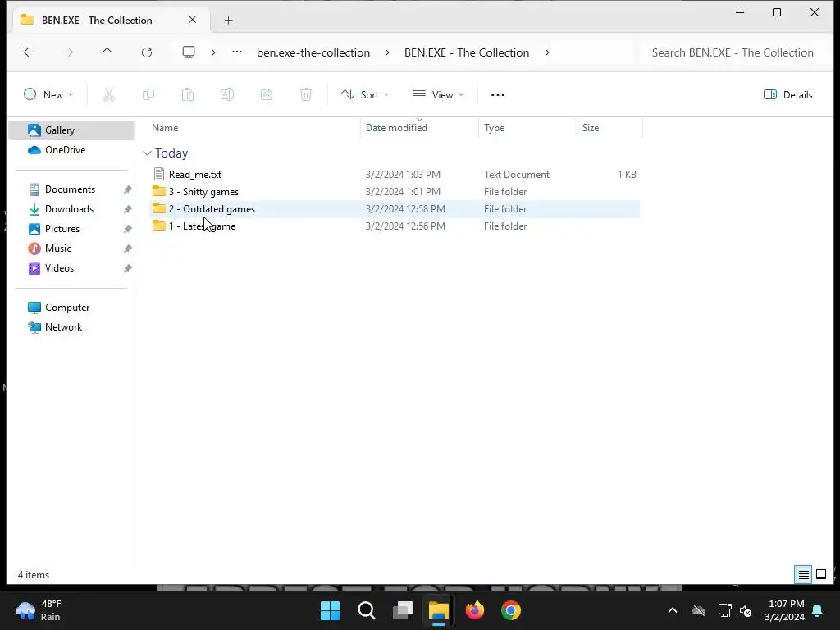Click the pin icon next to Downloads

(x=127, y=209)
